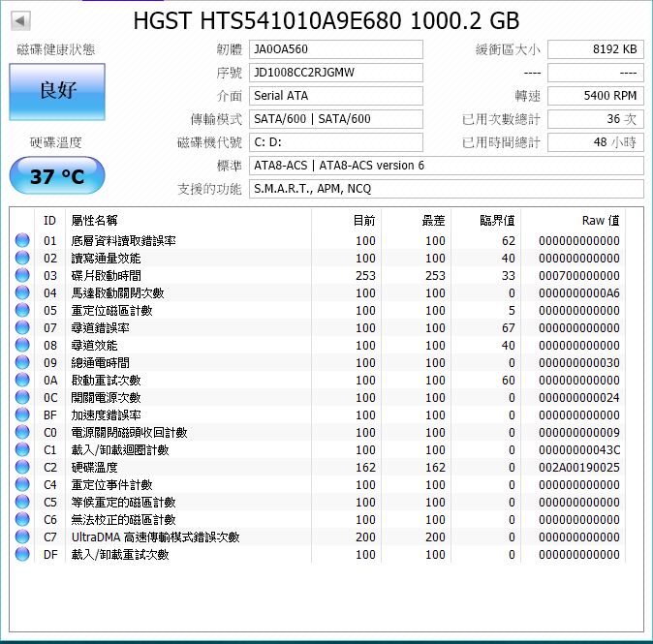The width and height of the screenshot is (653, 644).
Task: Click the status orb for attribute 07
Action: click(x=22, y=328)
